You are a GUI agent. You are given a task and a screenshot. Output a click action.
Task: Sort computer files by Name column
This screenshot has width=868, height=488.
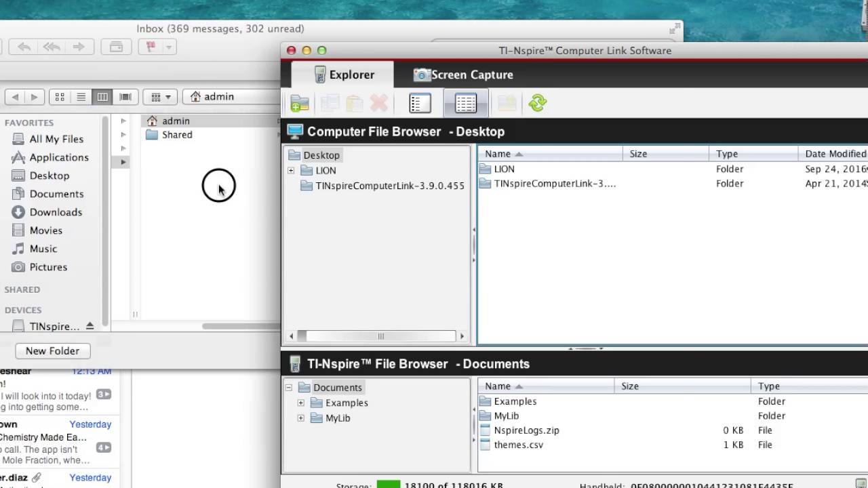pyautogui.click(x=550, y=154)
